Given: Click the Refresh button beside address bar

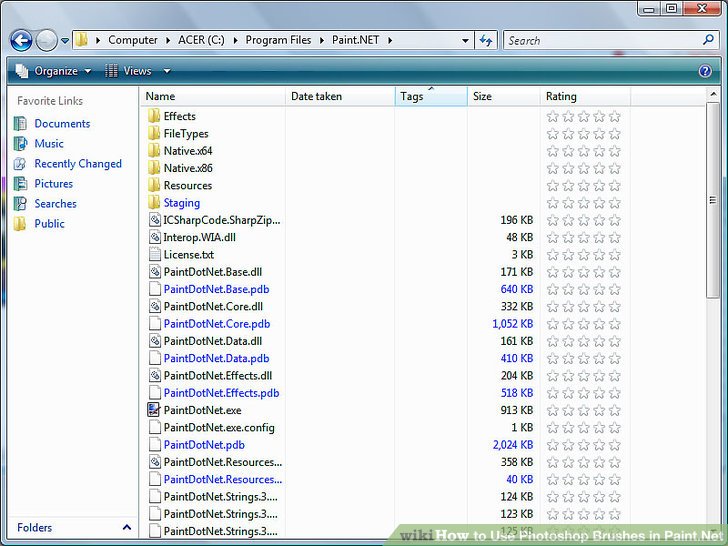Looking at the screenshot, I should (x=486, y=41).
